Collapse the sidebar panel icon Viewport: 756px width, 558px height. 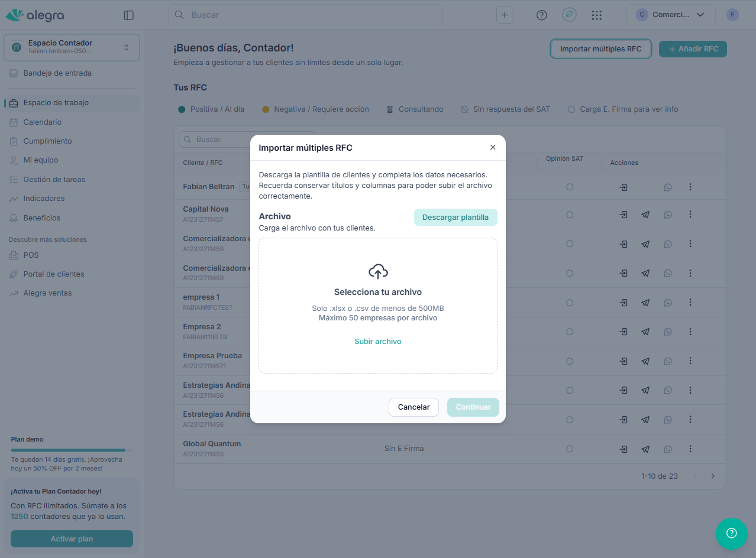pyautogui.click(x=129, y=15)
